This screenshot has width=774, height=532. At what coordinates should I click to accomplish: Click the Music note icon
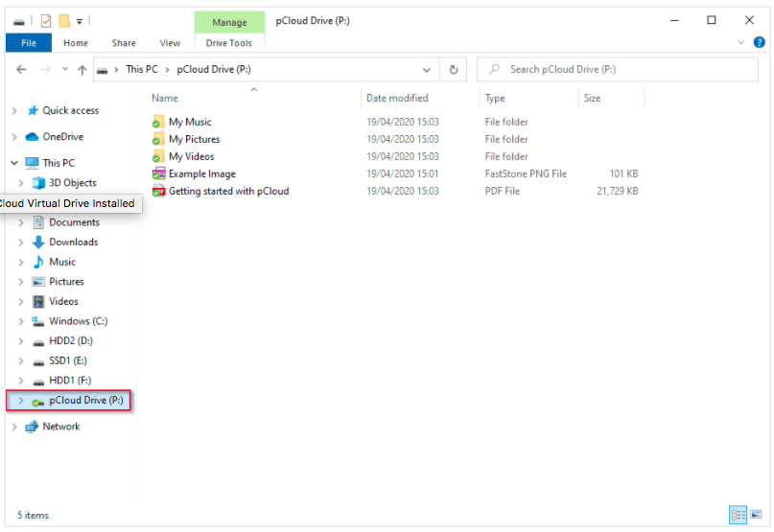click(38, 262)
